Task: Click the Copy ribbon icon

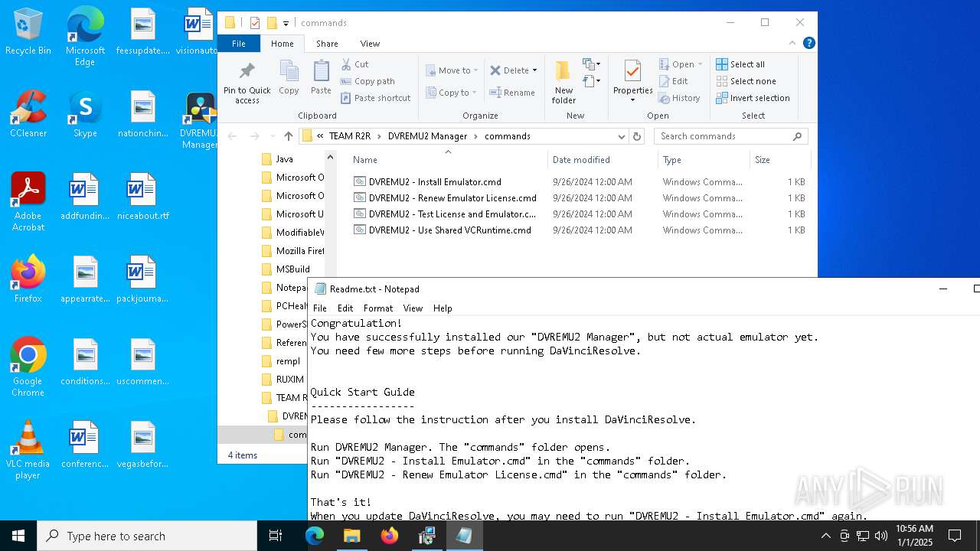Action: point(289,78)
